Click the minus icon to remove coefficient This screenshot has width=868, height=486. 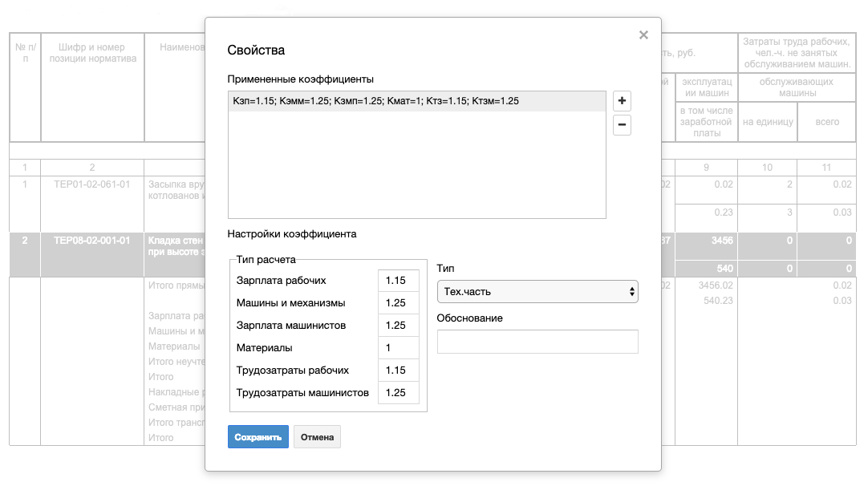click(x=622, y=125)
